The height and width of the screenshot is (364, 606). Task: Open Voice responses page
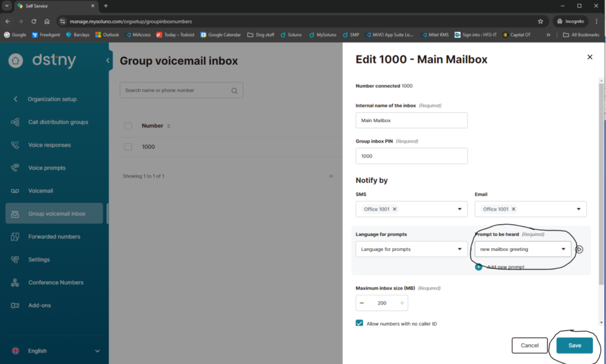point(49,145)
